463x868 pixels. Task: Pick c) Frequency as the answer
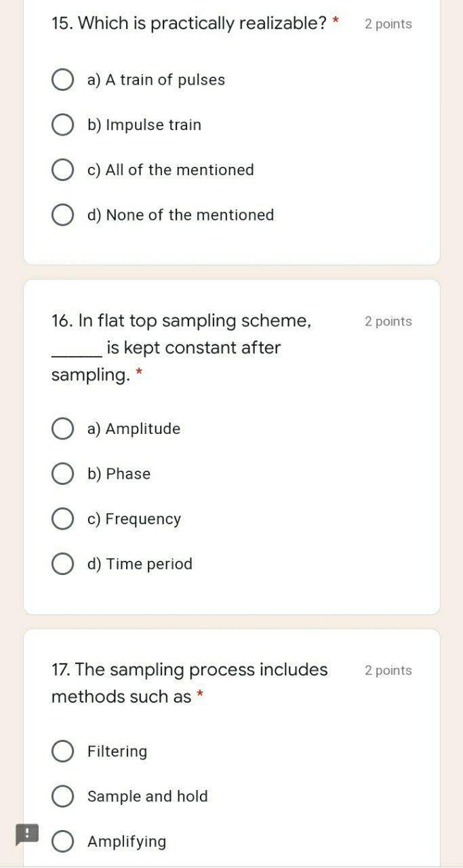point(63,518)
